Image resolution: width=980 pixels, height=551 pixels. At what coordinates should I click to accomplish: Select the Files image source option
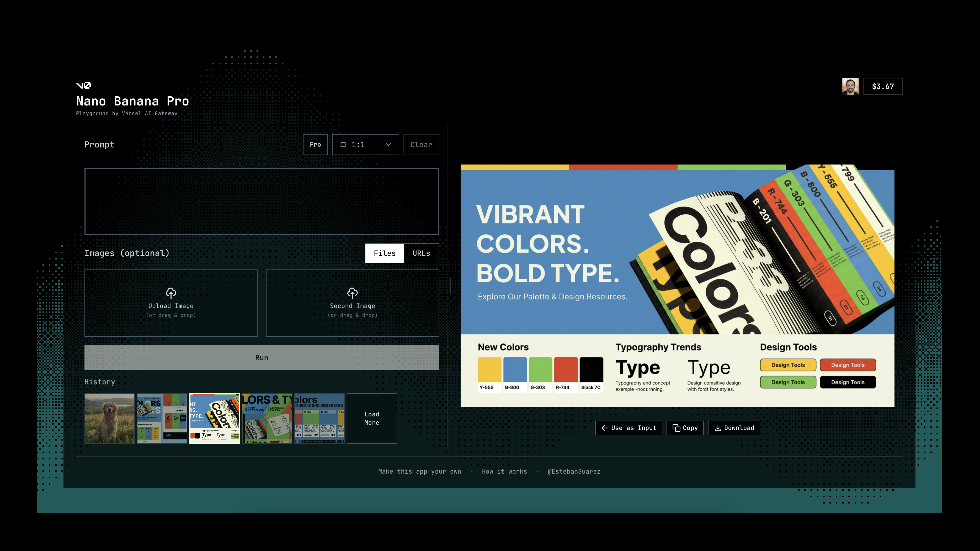(x=384, y=253)
